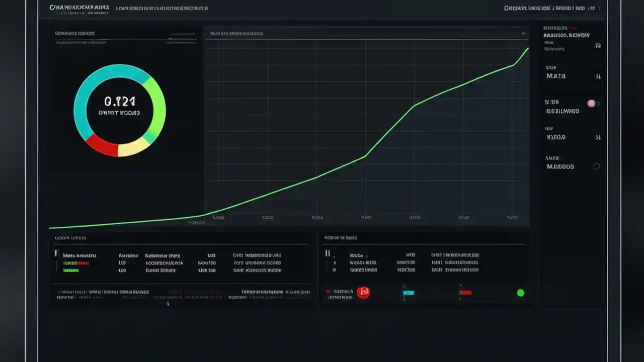The width and height of the screenshot is (644, 362).
Task: Expand the dropdown under the top Networks label
Action: [597, 45]
